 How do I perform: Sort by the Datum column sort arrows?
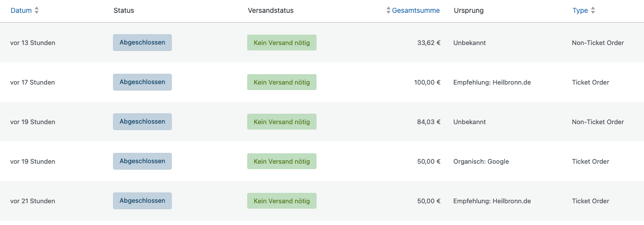pyautogui.click(x=37, y=10)
